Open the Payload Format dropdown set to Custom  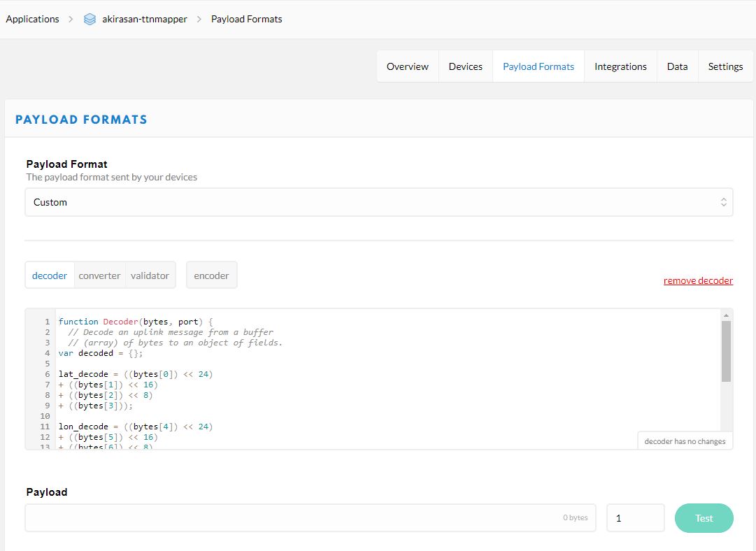(379, 202)
